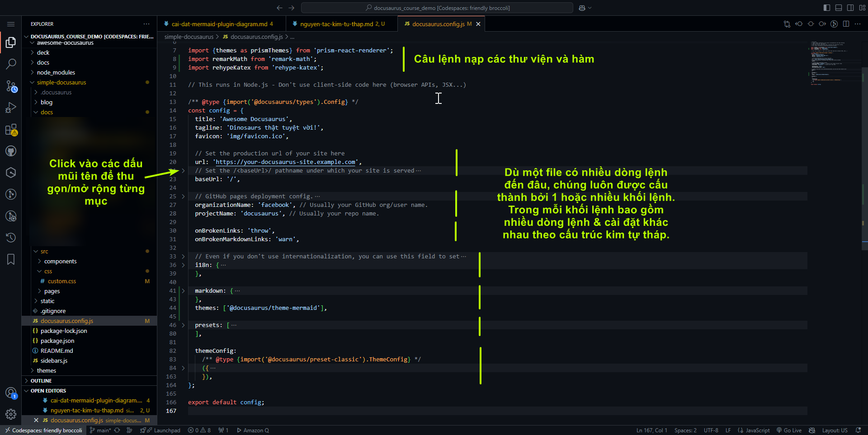Toggle the secondary side bar

pyautogui.click(x=850, y=8)
